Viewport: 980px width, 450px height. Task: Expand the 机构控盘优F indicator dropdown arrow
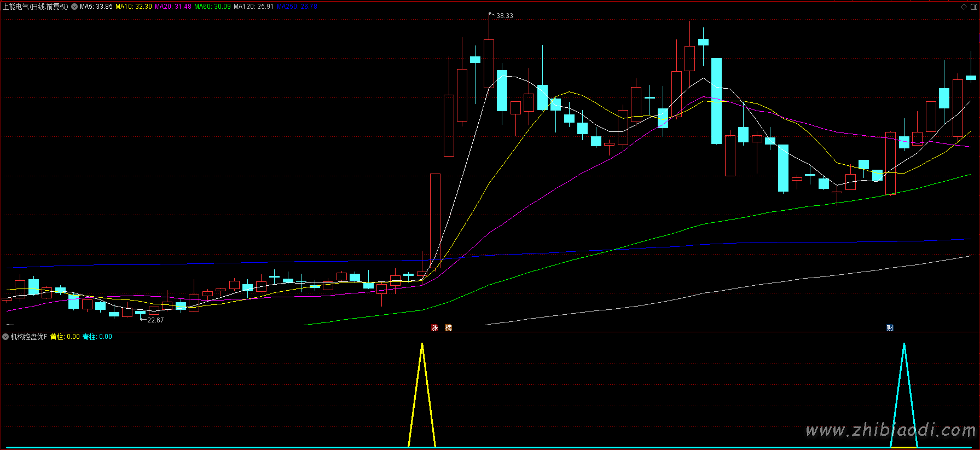[5, 337]
